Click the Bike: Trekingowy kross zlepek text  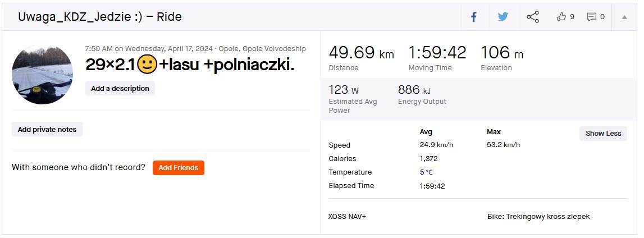point(538,217)
